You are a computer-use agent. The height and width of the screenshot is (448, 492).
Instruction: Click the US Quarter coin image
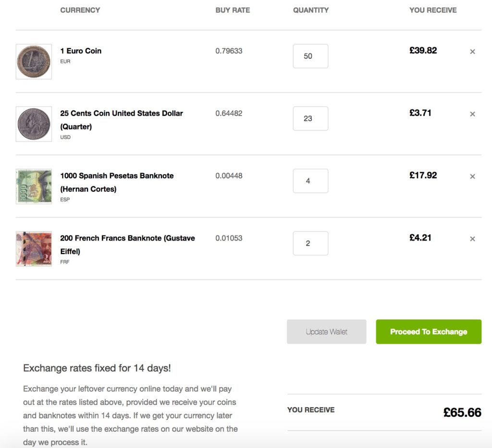pos(34,123)
